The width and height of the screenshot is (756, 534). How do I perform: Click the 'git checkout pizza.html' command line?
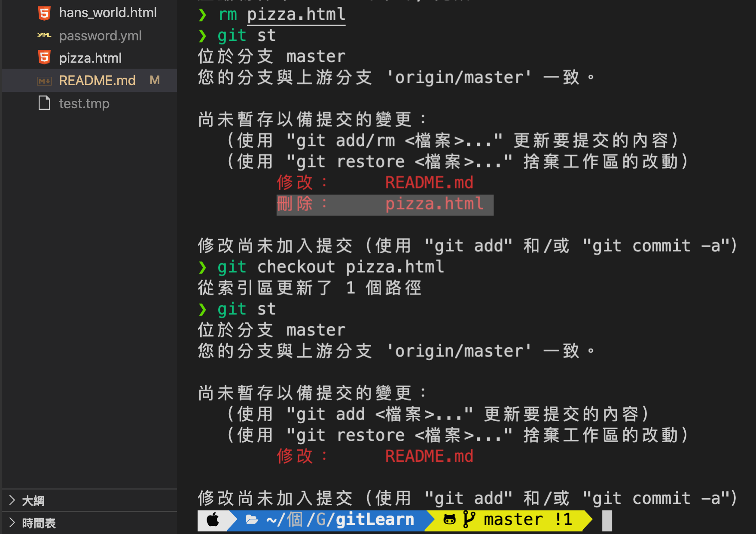pos(321,267)
